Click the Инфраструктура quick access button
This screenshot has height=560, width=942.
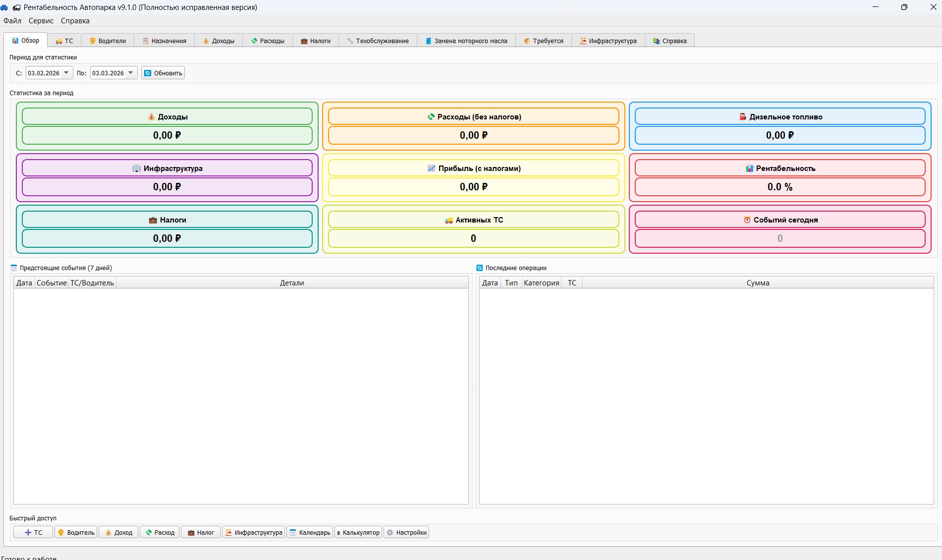click(x=254, y=533)
